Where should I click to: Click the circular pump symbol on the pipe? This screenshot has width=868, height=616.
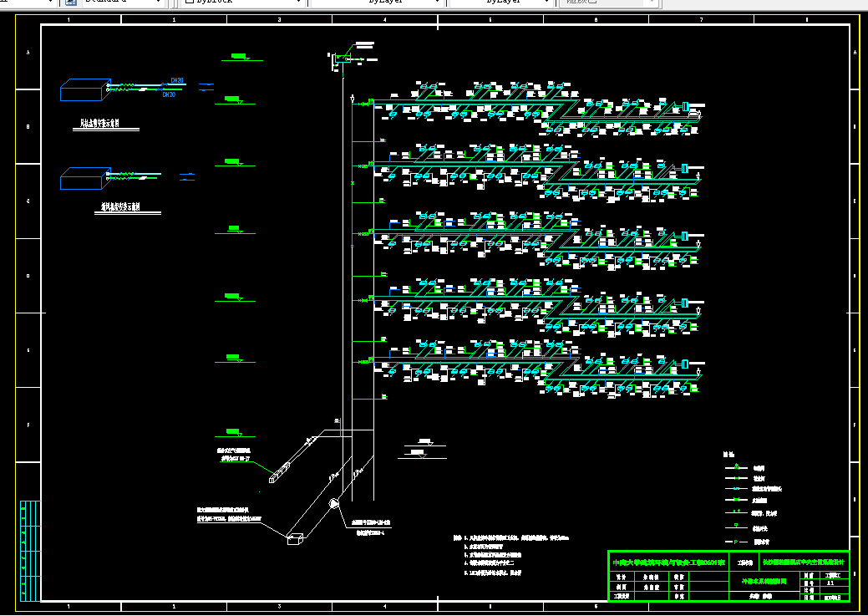(x=334, y=503)
